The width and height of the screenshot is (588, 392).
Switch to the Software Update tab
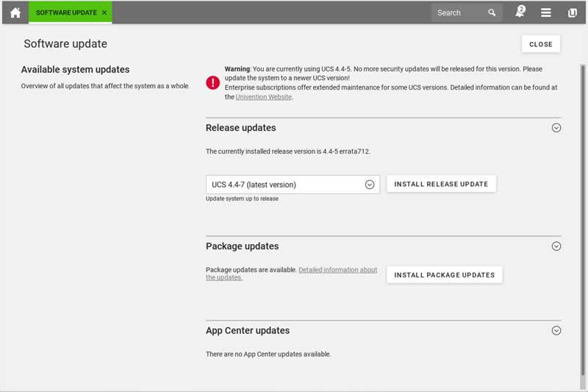click(66, 13)
